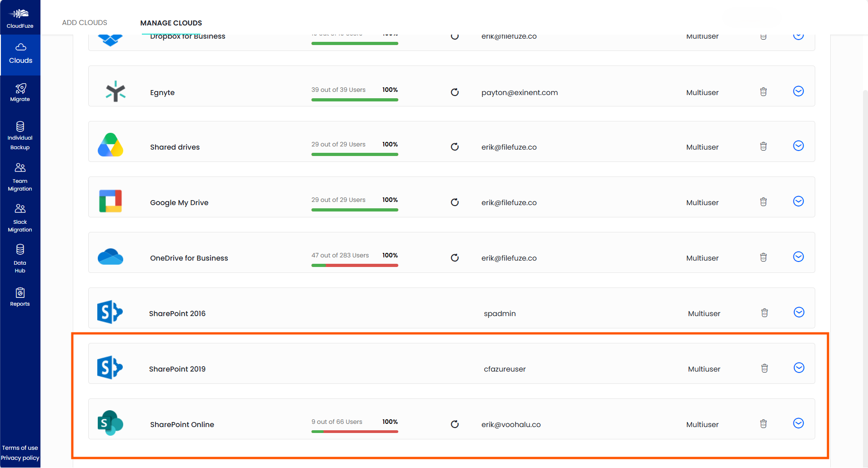Click the Google My Drive logo
This screenshot has width=868, height=468.
pos(110,201)
